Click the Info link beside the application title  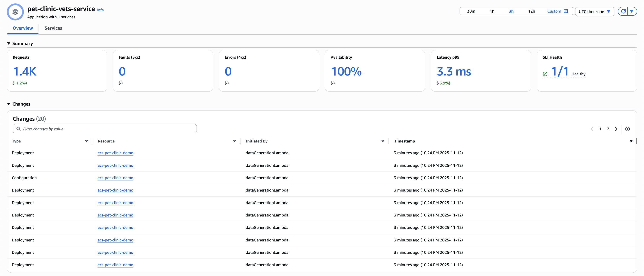pyautogui.click(x=100, y=10)
